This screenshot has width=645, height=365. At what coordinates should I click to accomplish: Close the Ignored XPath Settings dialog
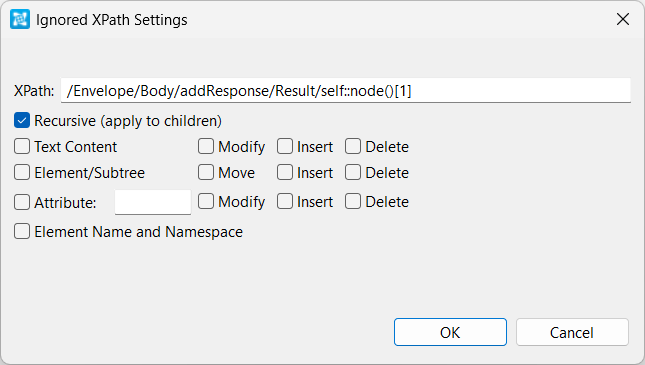pos(623,19)
